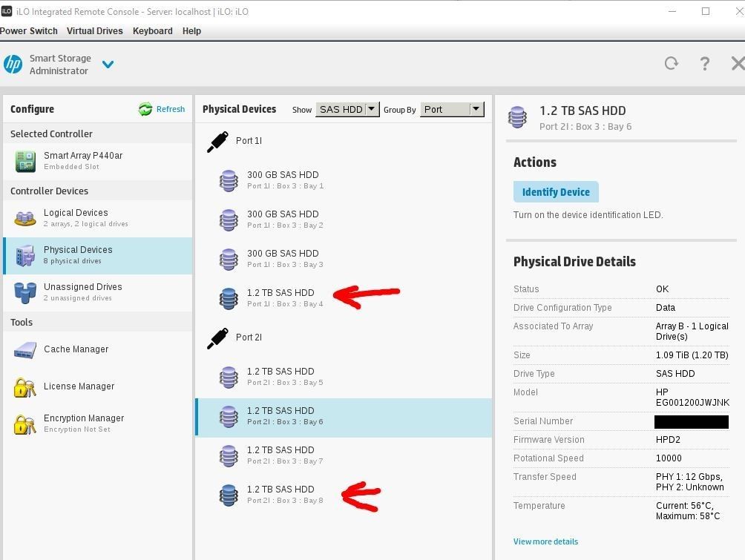
Task: Select drive icon for Bay 4
Action: tap(229, 299)
